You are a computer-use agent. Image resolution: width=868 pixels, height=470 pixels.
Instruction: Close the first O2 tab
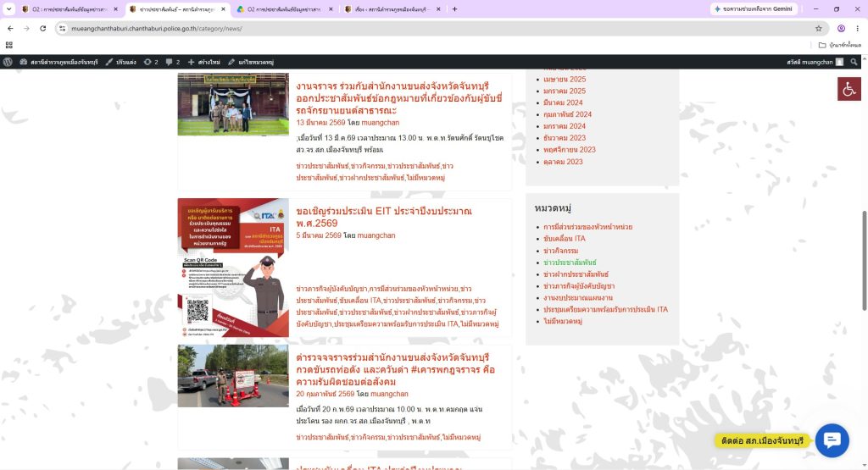click(x=115, y=8)
